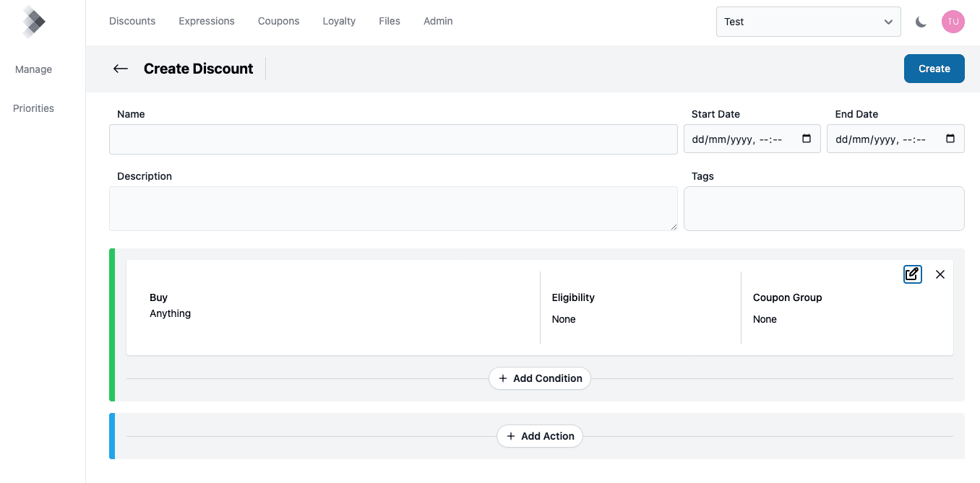Select Manage in the sidebar
The image size is (980, 483).
click(34, 69)
